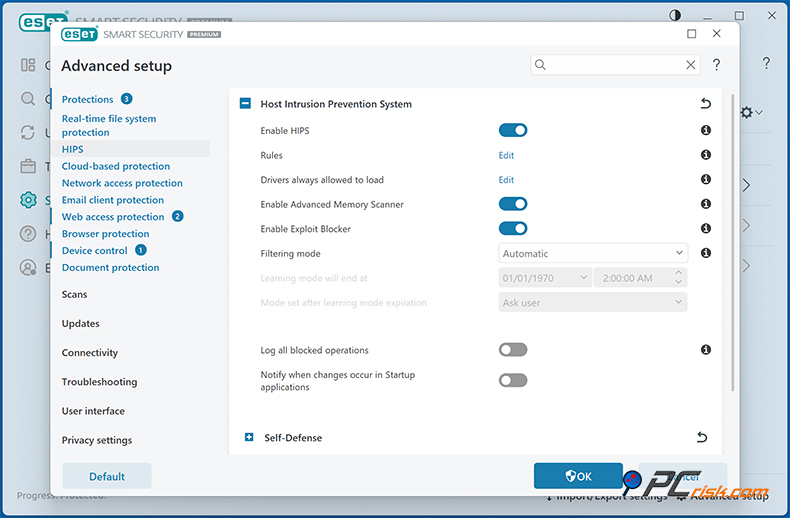The width and height of the screenshot is (790, 518).
Task: Open Network access protection settings
Action: [x=122, y=183]
